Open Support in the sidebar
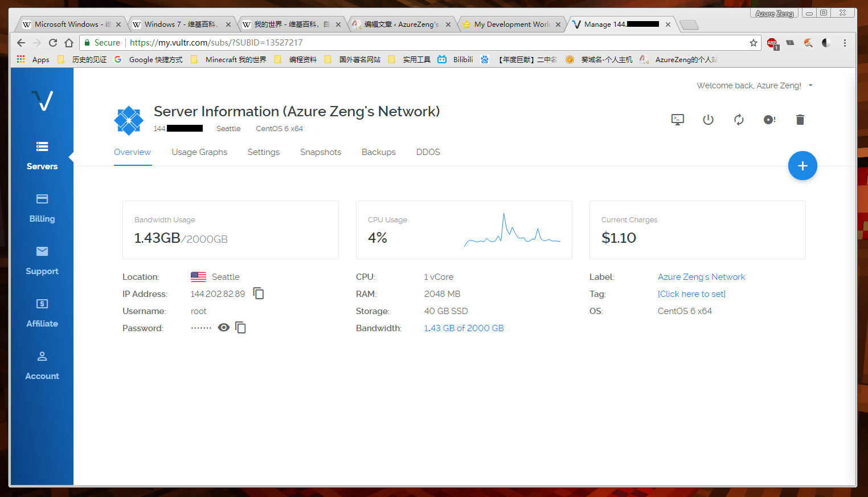 pos(42,261)
